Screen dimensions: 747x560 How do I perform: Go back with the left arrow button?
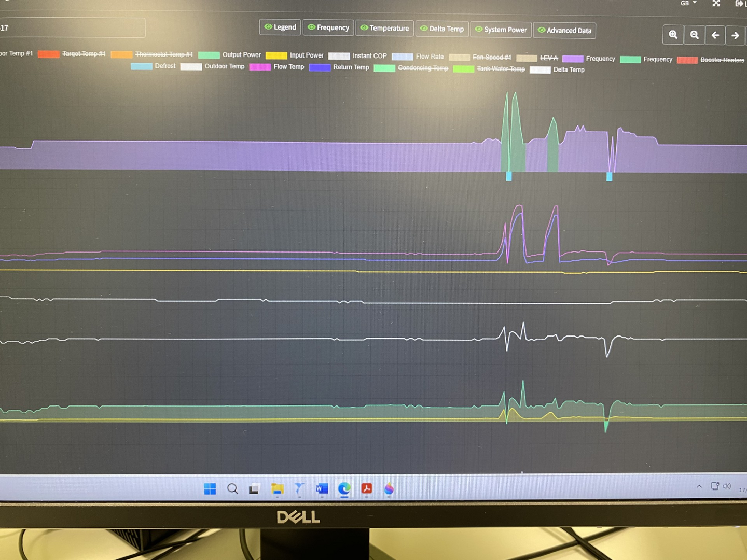715,35
